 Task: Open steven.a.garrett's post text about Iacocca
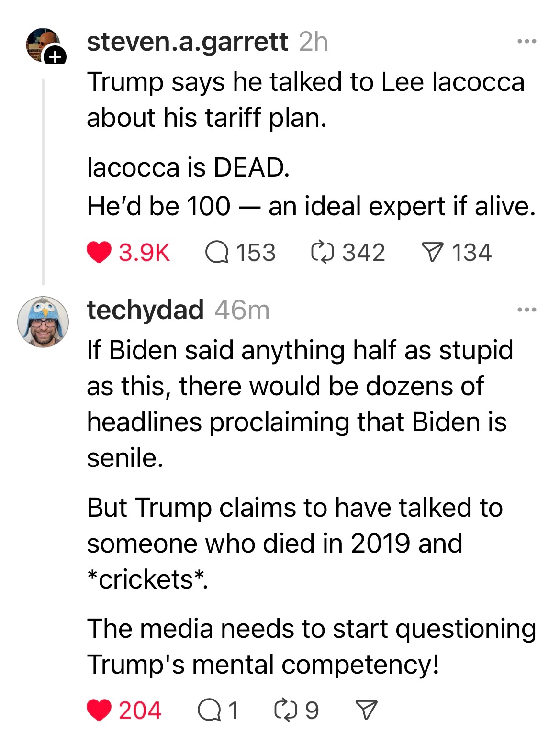306,144
